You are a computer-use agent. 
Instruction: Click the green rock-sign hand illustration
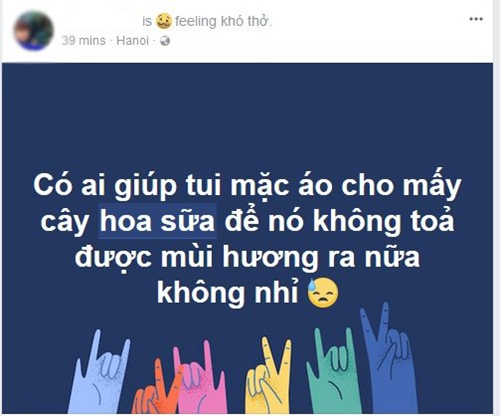(333, 372)
